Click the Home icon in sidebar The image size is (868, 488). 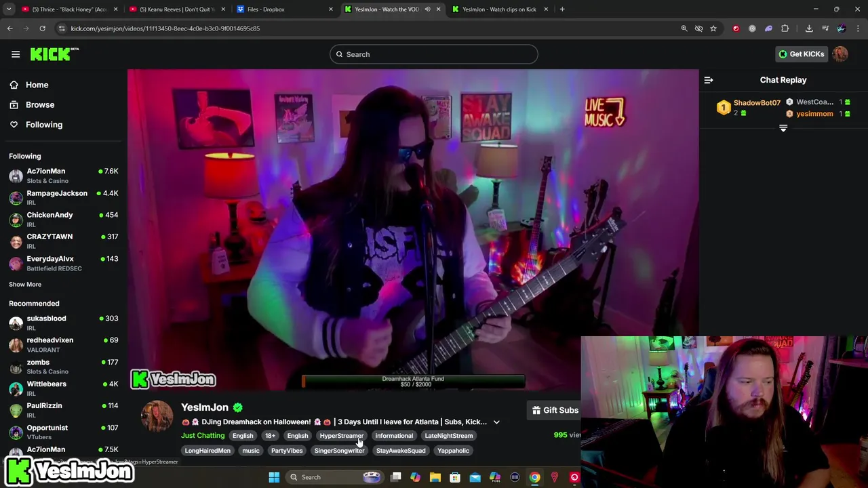(x=14, y=85)
